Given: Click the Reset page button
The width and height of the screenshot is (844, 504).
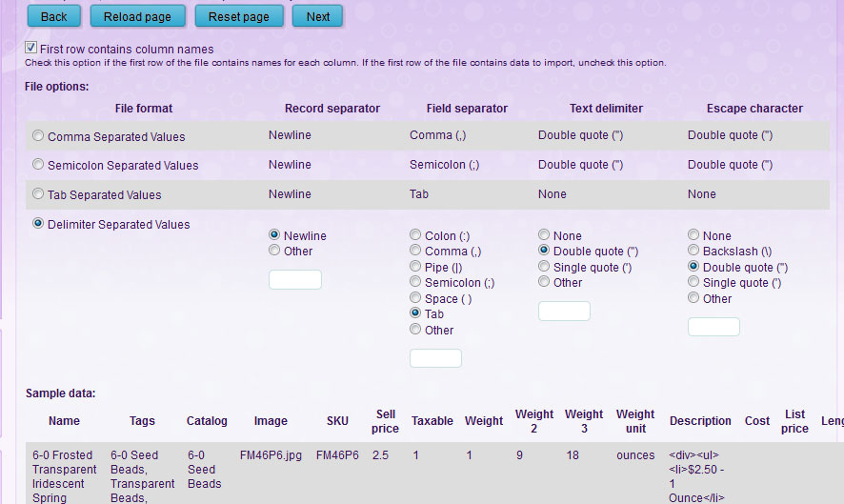Looking at the screenshot, I should 238,16.
